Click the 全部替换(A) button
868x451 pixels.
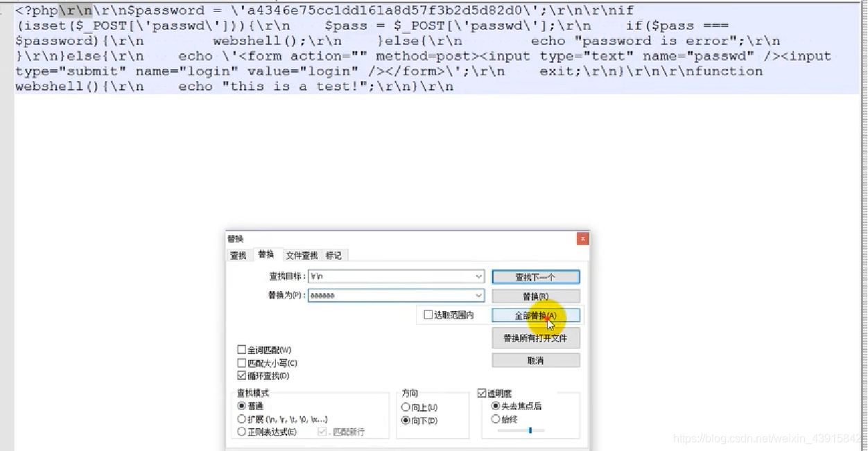536,315
